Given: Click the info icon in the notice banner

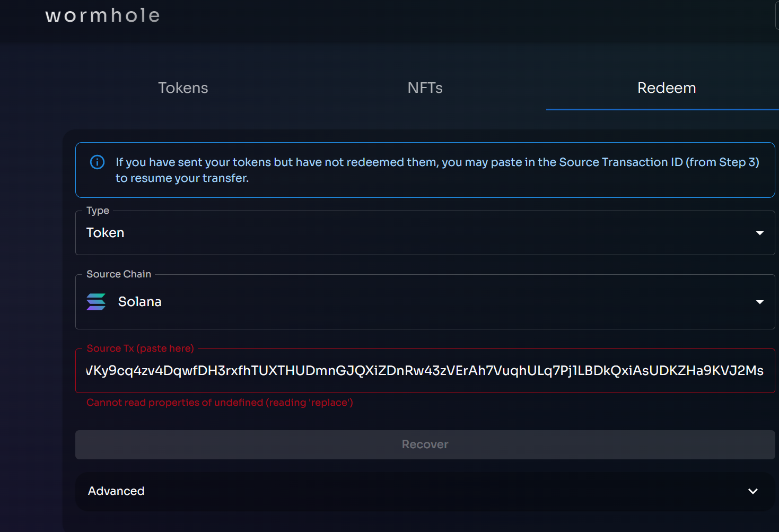Looking at the screenshot, I should click(98, 162).
